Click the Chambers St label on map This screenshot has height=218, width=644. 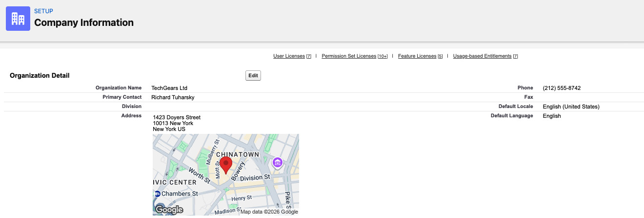coord(180,194)
